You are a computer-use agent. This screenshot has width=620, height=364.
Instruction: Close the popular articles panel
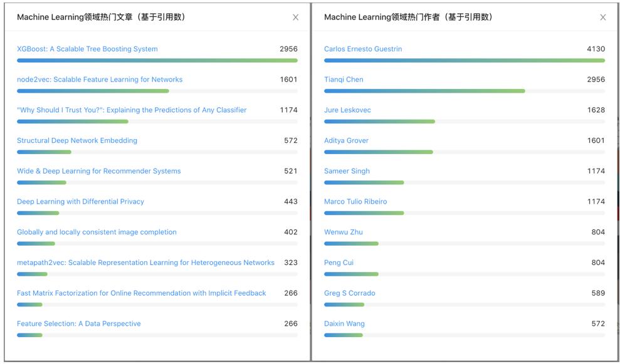point(295,18)
